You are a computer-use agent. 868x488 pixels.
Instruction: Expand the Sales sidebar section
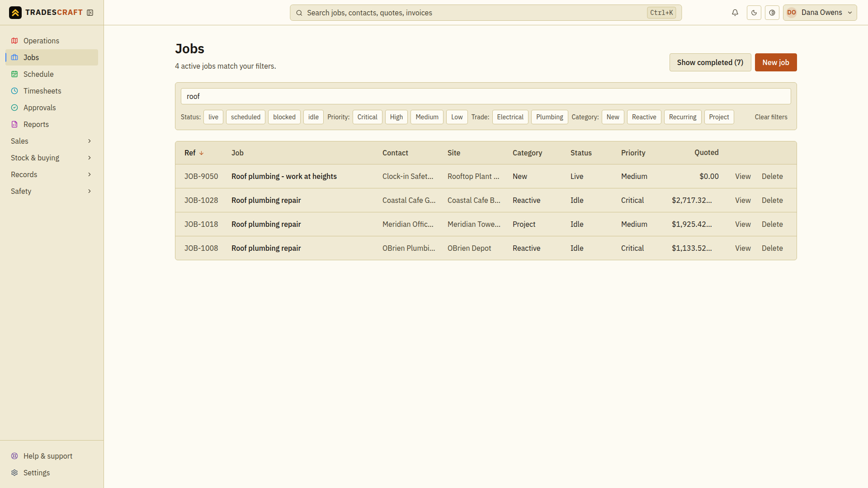[52, 141]
